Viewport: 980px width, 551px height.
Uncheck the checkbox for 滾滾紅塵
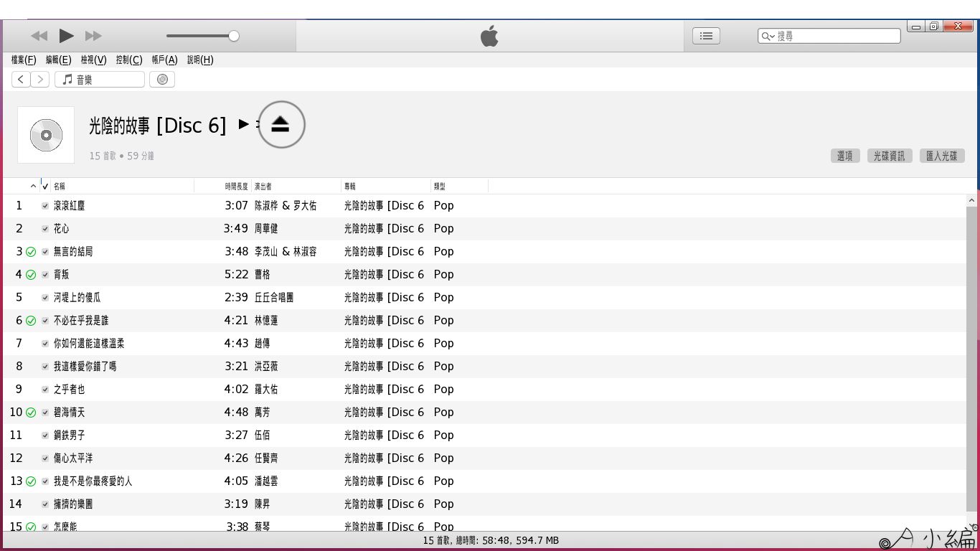click(x=45, y=206)
